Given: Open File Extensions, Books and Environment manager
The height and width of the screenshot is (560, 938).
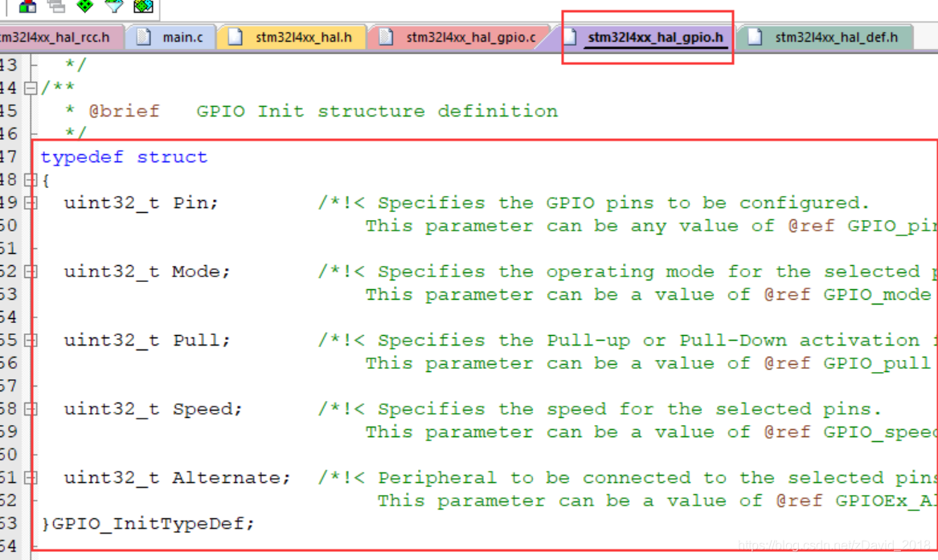Looking at the screenshot, I should (27, 6).
